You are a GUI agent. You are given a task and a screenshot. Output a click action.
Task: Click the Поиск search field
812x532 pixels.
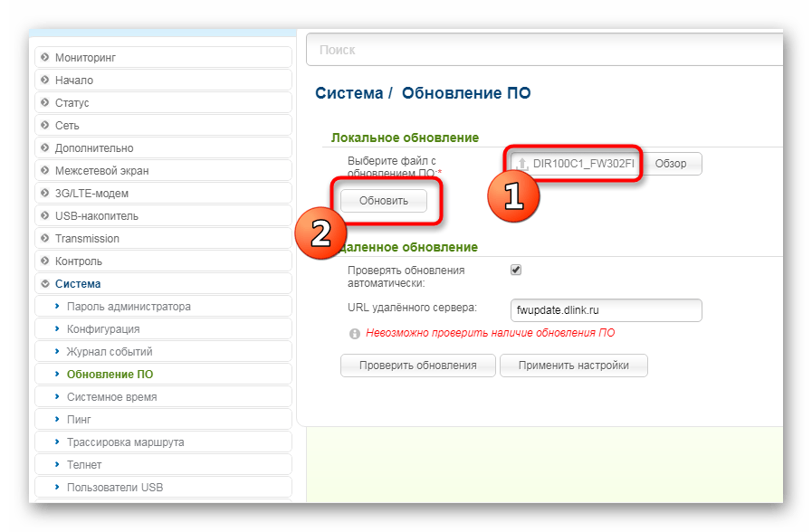coord(543,50)
